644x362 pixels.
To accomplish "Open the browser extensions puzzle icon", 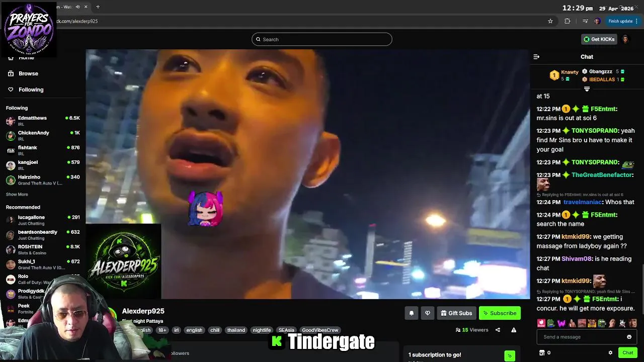I will pos(568,21).
